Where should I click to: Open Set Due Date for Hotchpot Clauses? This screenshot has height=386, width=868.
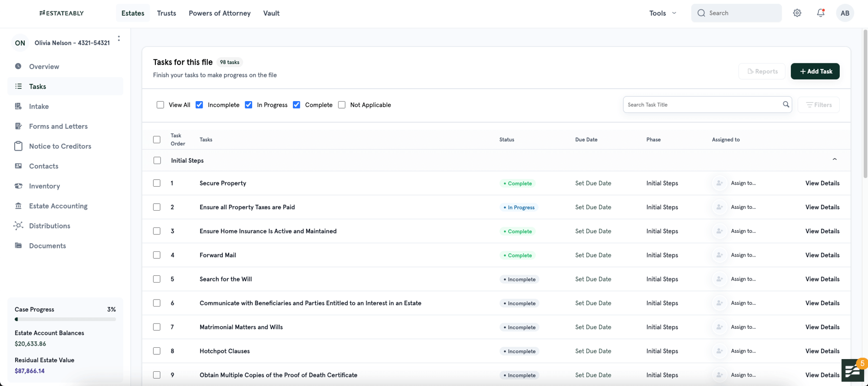pos(593,351)
